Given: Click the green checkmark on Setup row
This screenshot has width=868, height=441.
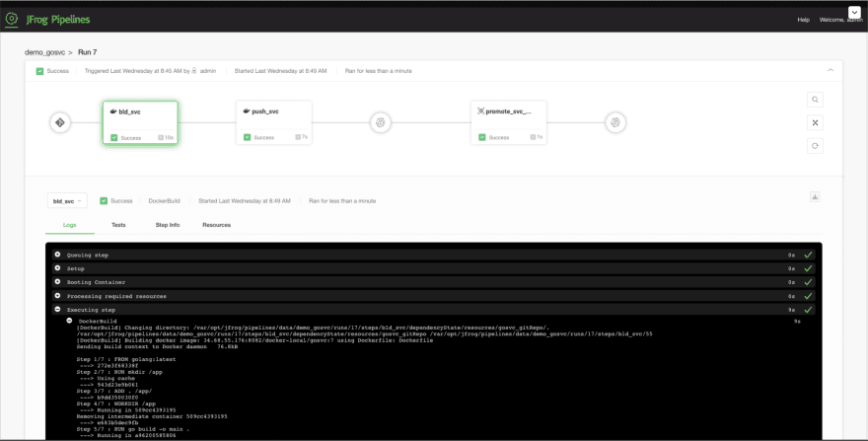Looking at the screenshot, I should coord(808,268).
